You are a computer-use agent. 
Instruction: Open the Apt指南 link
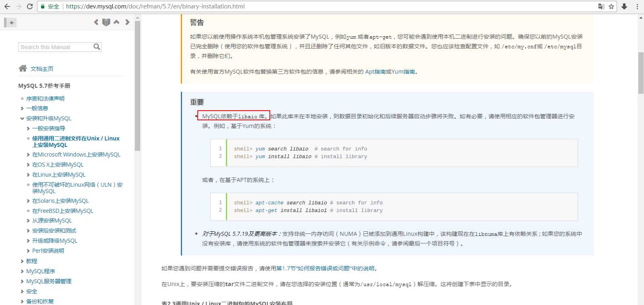[x=375, y=72]
